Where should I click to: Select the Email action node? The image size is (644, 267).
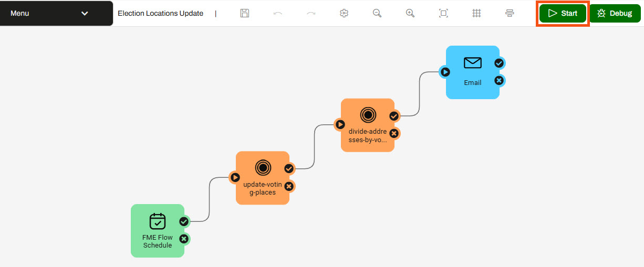pos(472,72)
